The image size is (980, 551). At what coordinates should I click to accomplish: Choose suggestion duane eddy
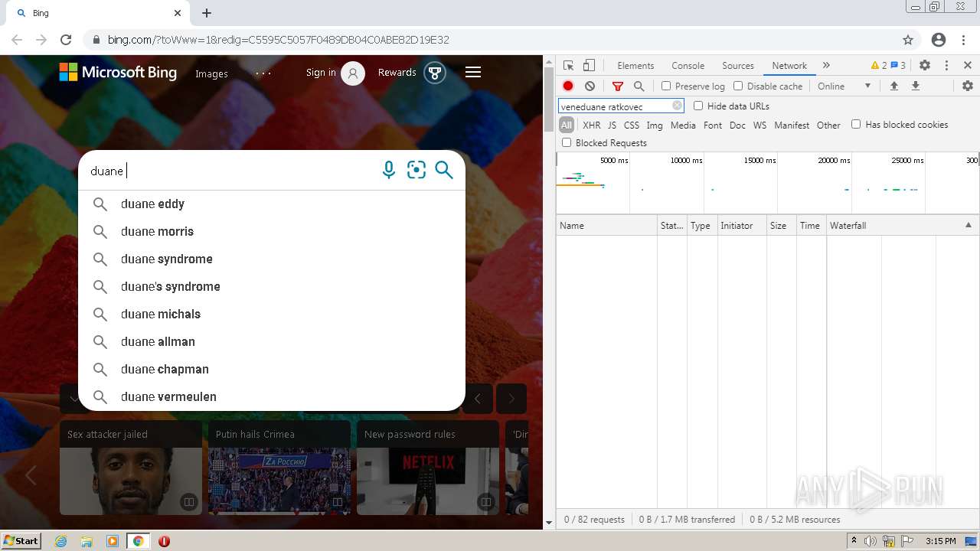pyautogui.click(x=272, y=204)
